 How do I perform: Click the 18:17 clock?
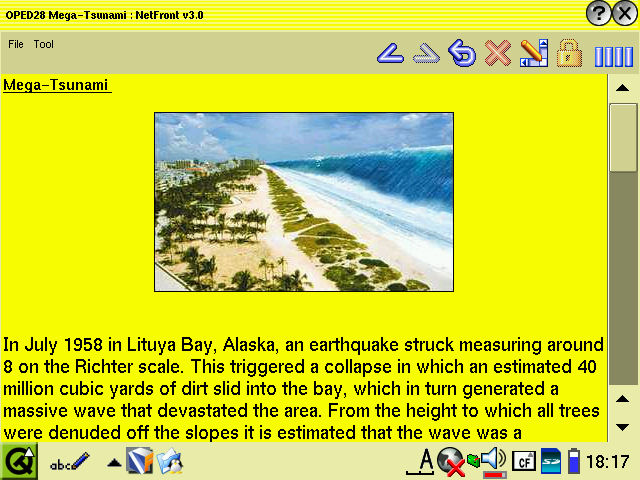(608, 462)
